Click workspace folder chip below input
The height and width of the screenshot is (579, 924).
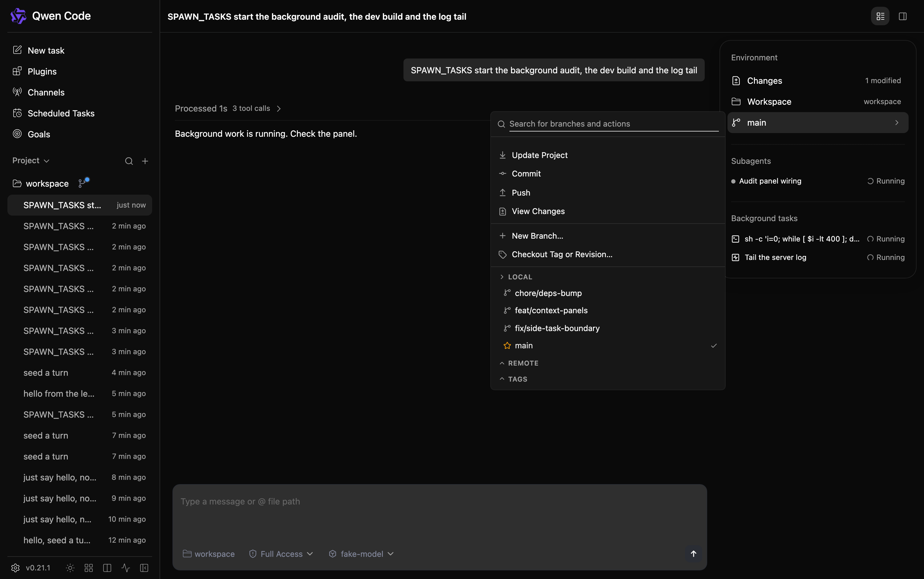click(209, 554)
